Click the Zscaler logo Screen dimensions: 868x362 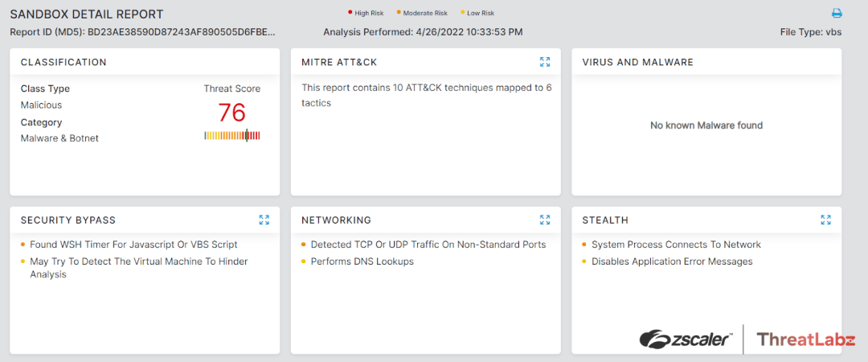686,339
